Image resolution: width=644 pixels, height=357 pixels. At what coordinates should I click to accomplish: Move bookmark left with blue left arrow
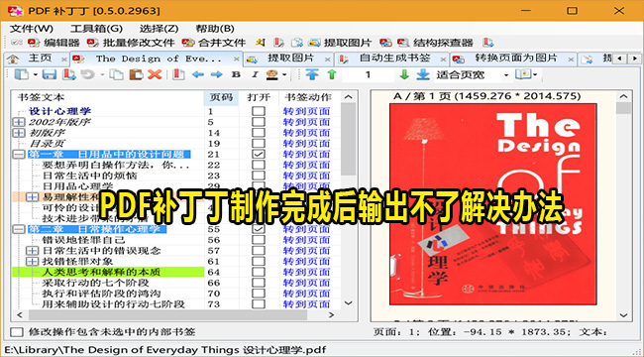coord(198,74)
